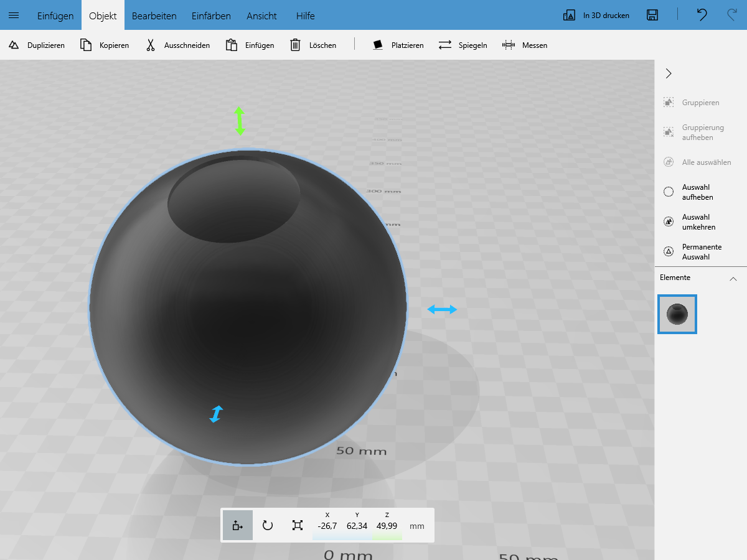Screen dimensions: 747x560
Task: Select the Spiegeln mirror tool
Action: (463, 45)
